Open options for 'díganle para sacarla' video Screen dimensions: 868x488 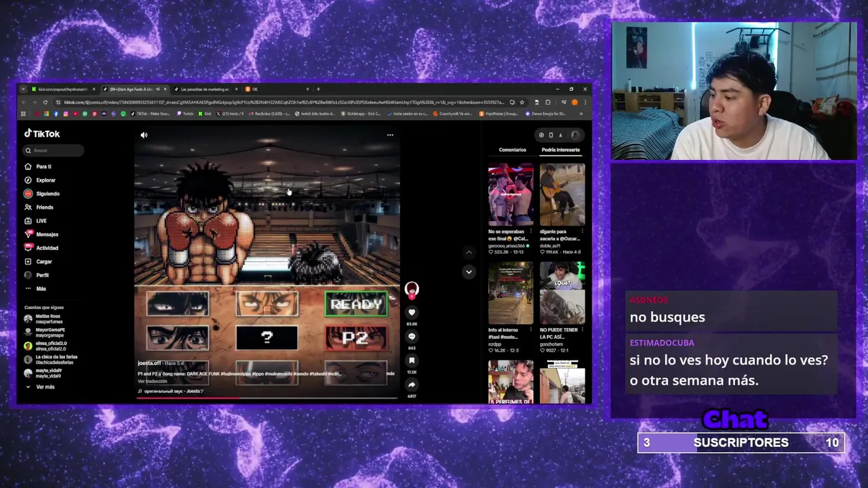[x=582, y=231]
